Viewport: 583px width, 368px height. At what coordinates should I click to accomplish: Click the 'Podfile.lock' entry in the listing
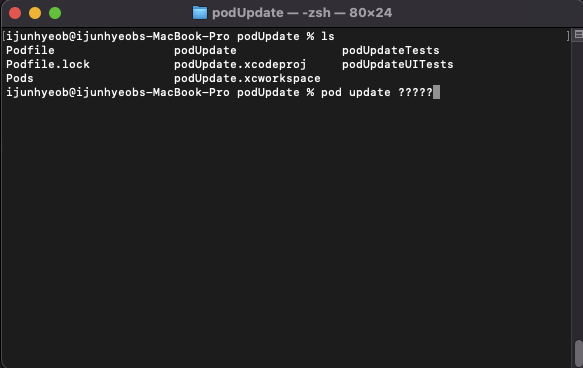pyautogui.click(x=48, y=64)
